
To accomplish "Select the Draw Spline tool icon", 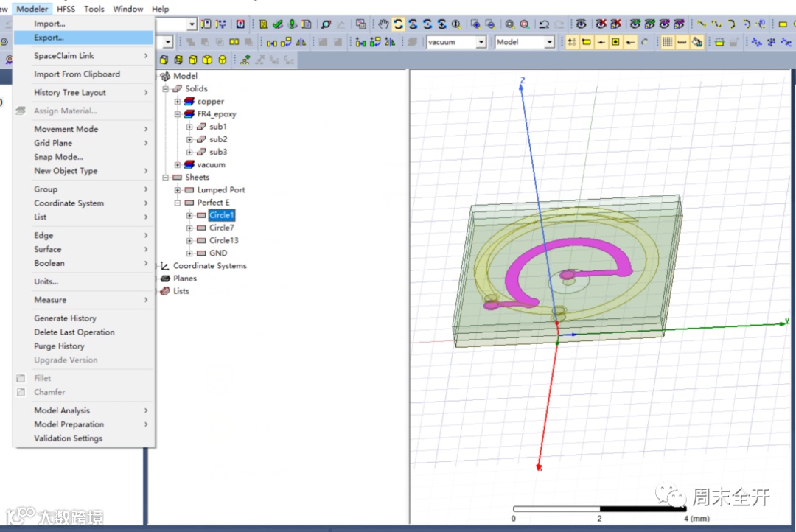I will 716,24.
